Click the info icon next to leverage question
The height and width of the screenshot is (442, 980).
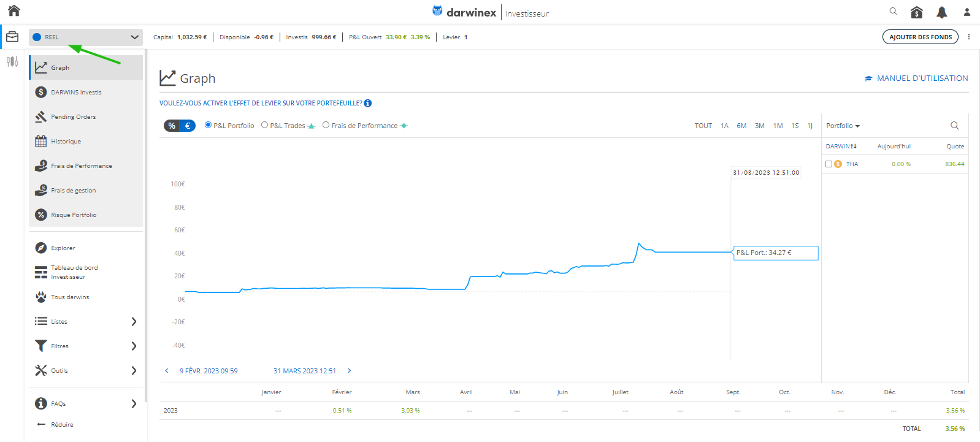pyautogui.click(x=368, y=103)
